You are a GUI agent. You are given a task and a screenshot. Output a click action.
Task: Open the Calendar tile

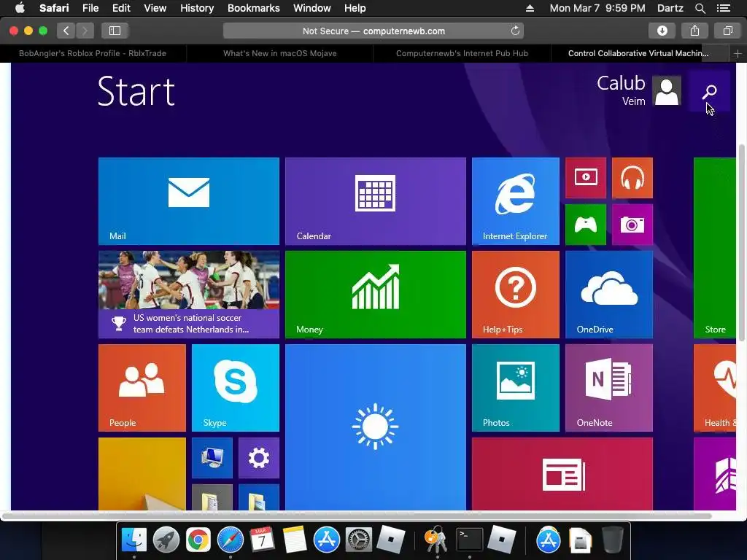(376, 201)
